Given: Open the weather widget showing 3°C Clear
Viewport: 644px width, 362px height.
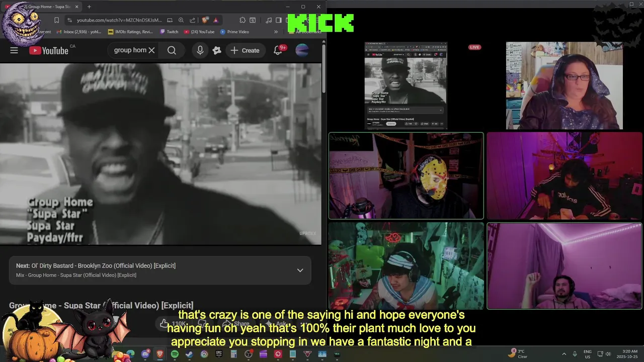Looking at the screenshot, I should [x=518, y=353].
